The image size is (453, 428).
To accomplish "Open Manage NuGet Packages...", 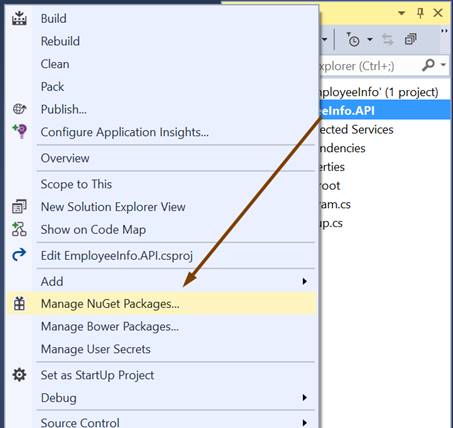I will point(161,304).
